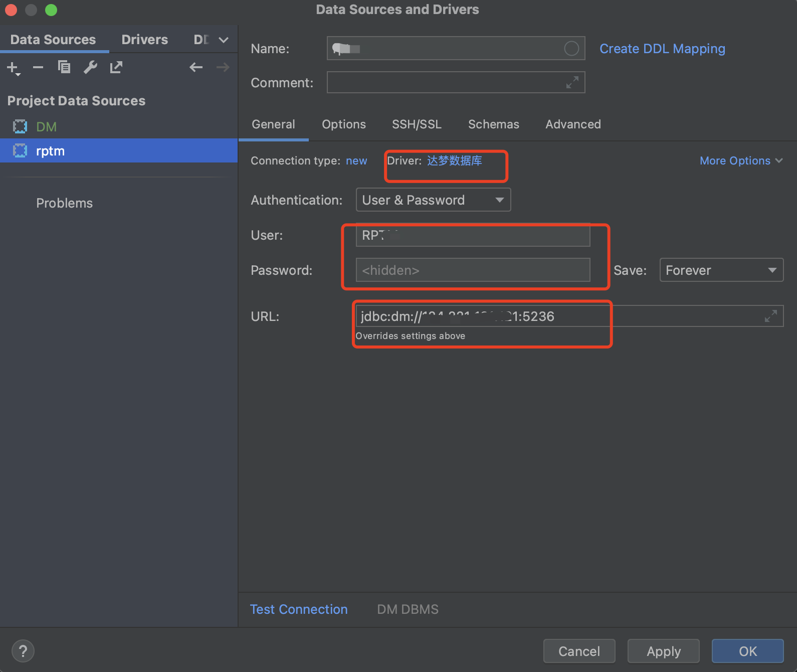
Task: Switch to Drivers tab
Action: click(144, 40)
